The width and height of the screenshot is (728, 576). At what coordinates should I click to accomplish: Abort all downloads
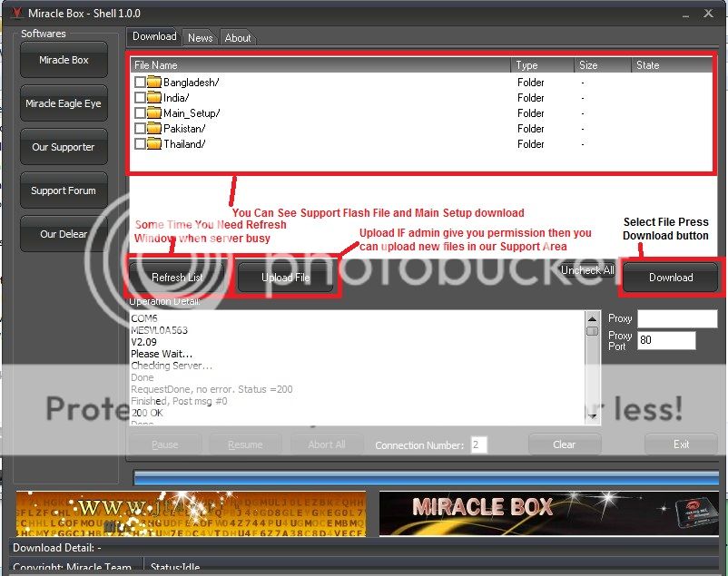[327, 444]
